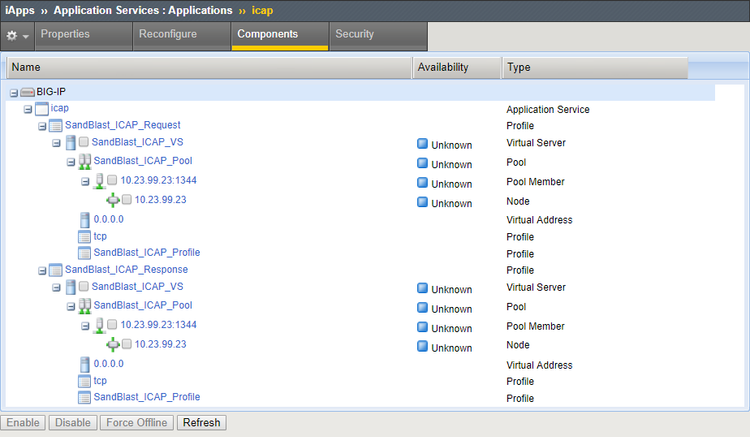Collapse the BIG-IP root tree node
The height and width of the screenshot is (437, 750).
[x=14, y=92]
